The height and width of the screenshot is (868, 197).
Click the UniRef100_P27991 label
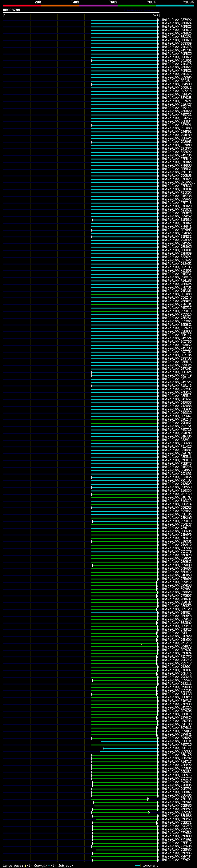point(177,125)
